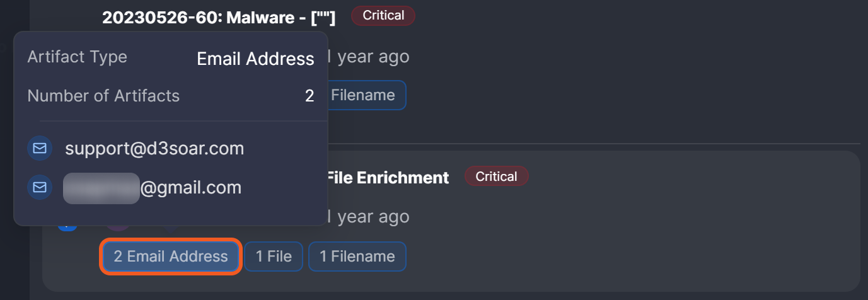Viewport: 868px width, 300px height.
Task: Open the 1 File artifact tag
Action: click(x=274, y=257)
